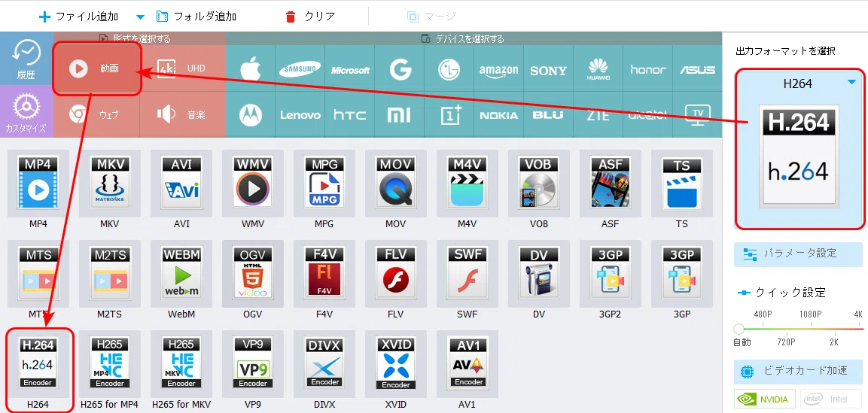The width and height of the screenshot is (868, 413).
Task: Select HTC device presets
Action: [x=350, y=114]
